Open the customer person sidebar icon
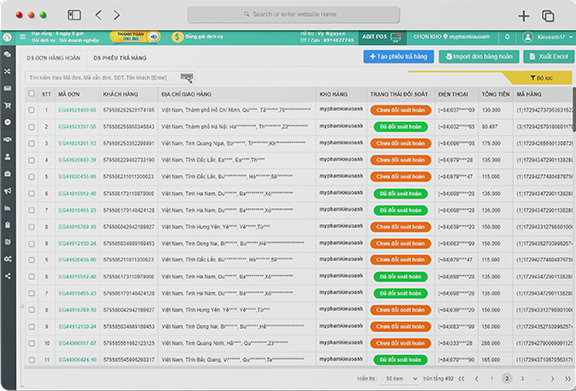This screenshot has height=391, width=576. (x=7, y=157)
